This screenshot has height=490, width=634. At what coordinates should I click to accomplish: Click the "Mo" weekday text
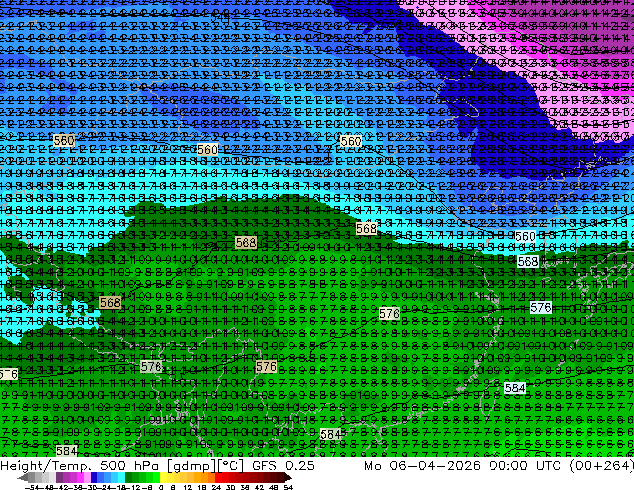372,466
